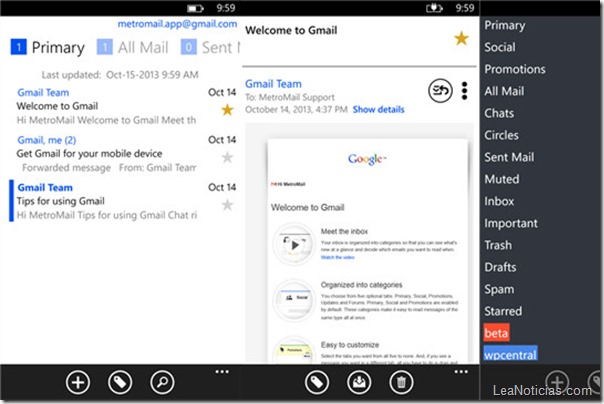Image resolution: width=604 pixels, height=404 pixels.
Task: Tap the trash delete icon
Action: click(x=401, y=382)
